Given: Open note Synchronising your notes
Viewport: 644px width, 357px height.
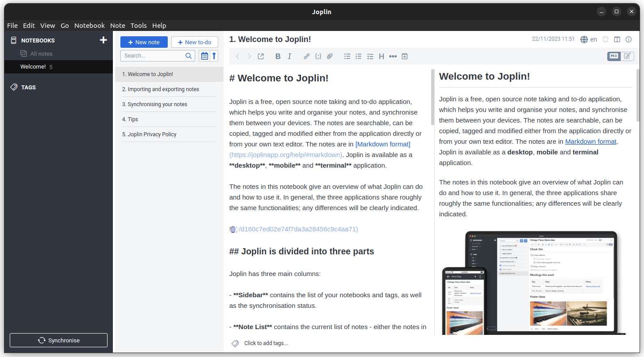Looking at the screenshot, I should (168, 104).
